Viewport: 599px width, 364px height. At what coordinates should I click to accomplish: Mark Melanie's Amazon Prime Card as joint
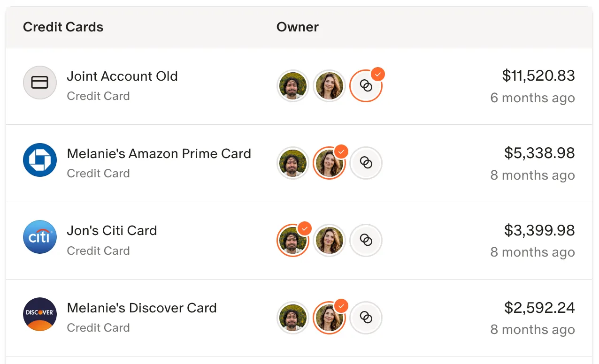point(366,163)
